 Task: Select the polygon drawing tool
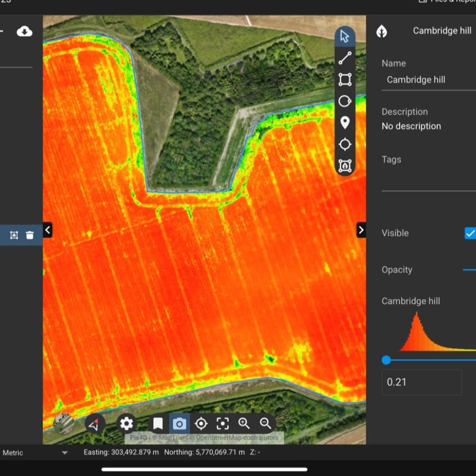point(345,79)
